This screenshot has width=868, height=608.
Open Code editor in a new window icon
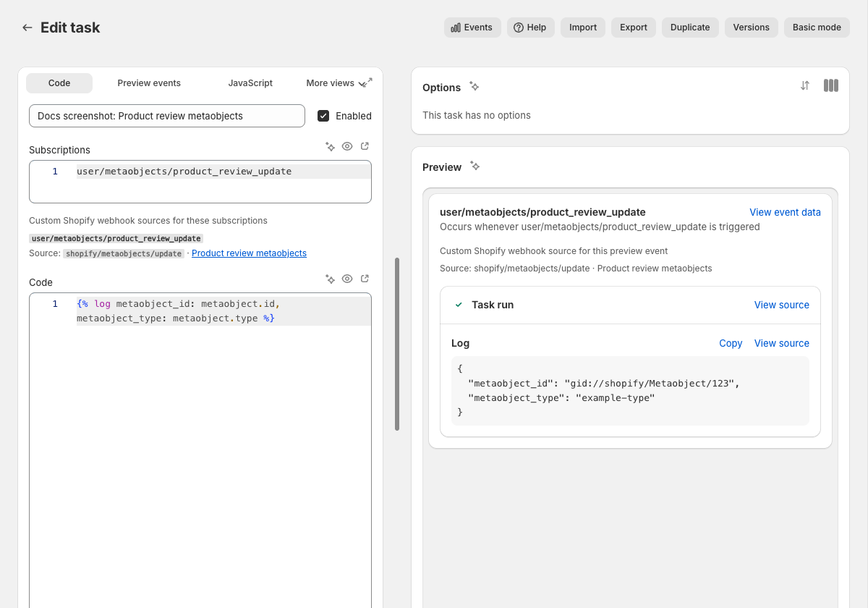tap(365, 279)
